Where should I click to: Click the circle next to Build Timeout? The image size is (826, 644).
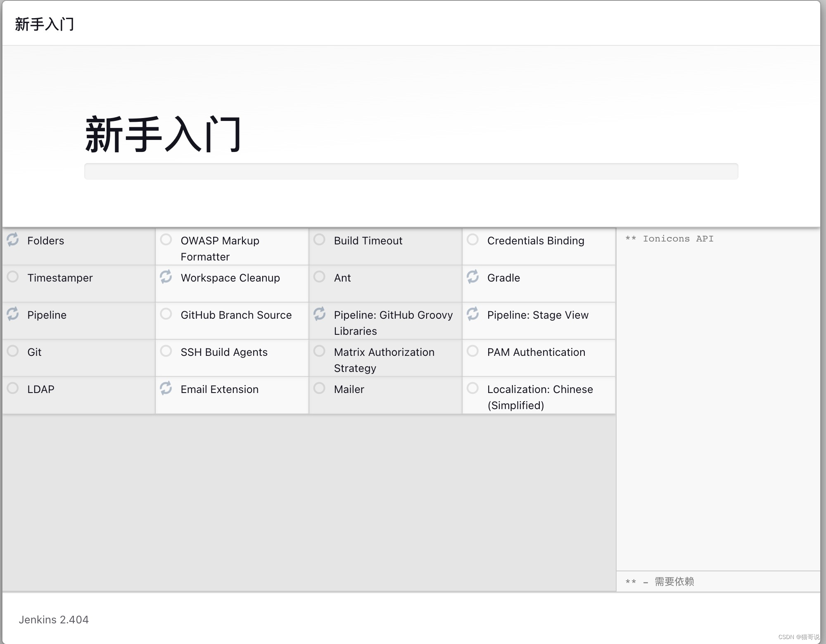(319, 239)
